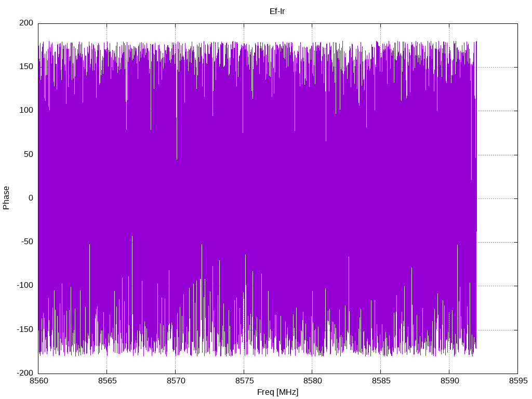
Task: Click the -150 y-axis tick label
Action: (x=25, y=329)
